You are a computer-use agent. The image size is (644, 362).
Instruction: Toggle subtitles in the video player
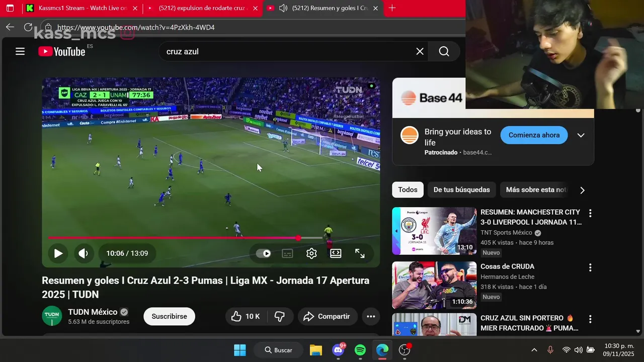[x=287, y=253]
